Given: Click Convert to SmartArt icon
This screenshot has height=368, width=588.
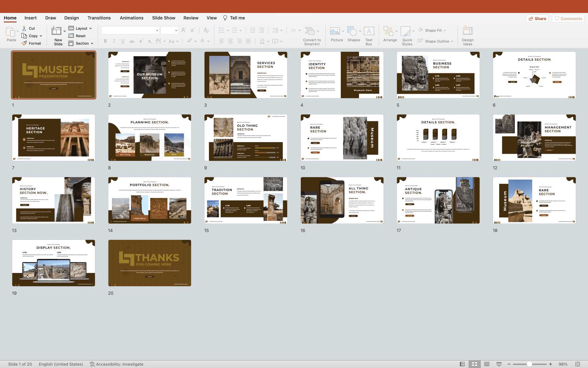Looking at the screenshot, I should coord(310,31).
